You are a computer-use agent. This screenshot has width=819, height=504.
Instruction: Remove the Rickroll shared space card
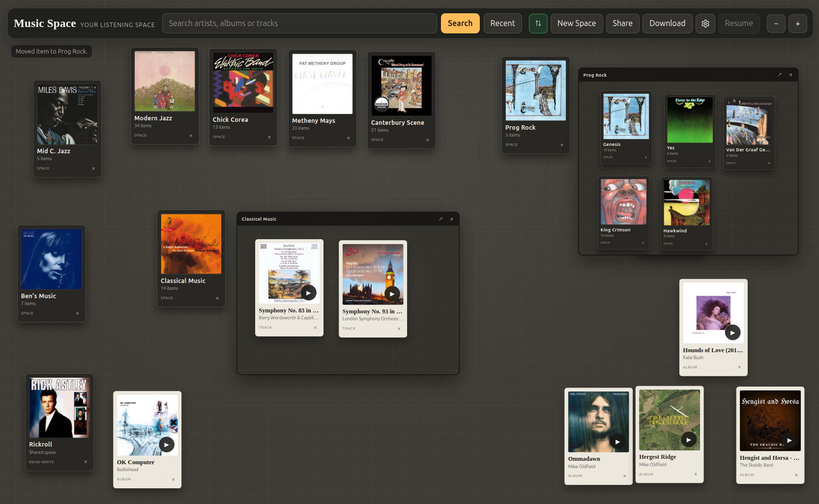(x=86, y=462)
